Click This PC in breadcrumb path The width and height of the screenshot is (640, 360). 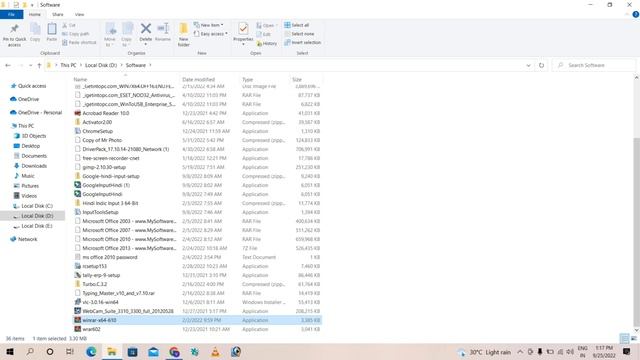pos(68,65)
